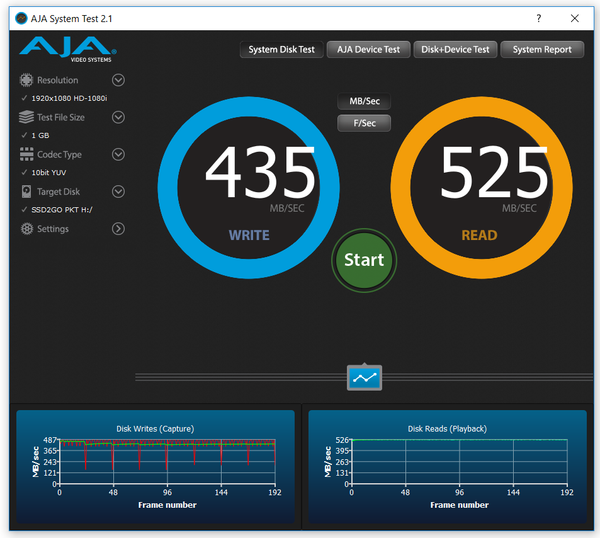Close the AJA System Test window
The height and width of the screenshot is (538, 600).
(x=575, y=18)
